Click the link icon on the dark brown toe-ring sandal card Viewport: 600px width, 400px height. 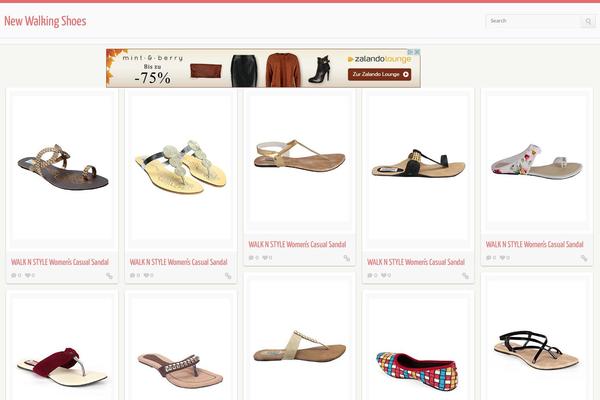109,276
